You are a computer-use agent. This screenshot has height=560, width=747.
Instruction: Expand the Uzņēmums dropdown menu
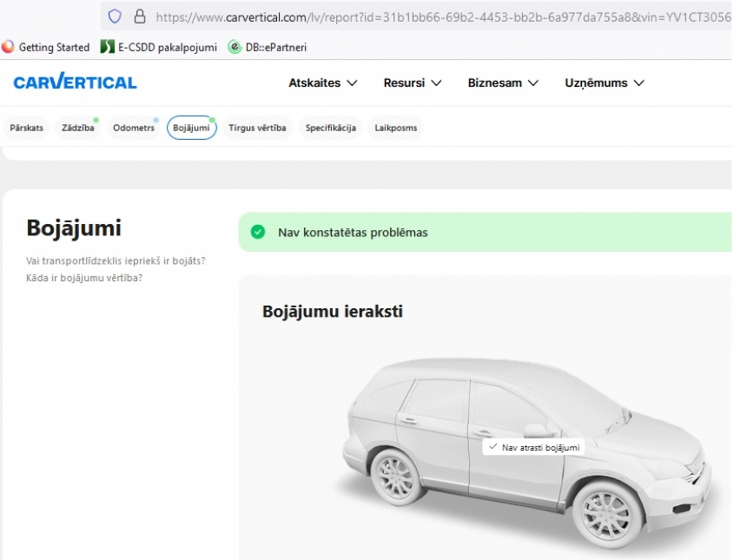click(605, 82)
